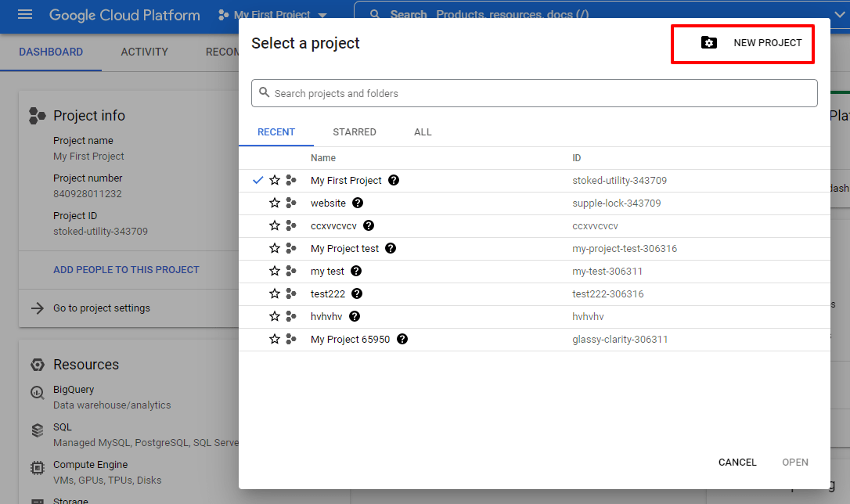Click help icon next to test222
Image resolution: width=850 pixels, height=504 pixels.
357,293
